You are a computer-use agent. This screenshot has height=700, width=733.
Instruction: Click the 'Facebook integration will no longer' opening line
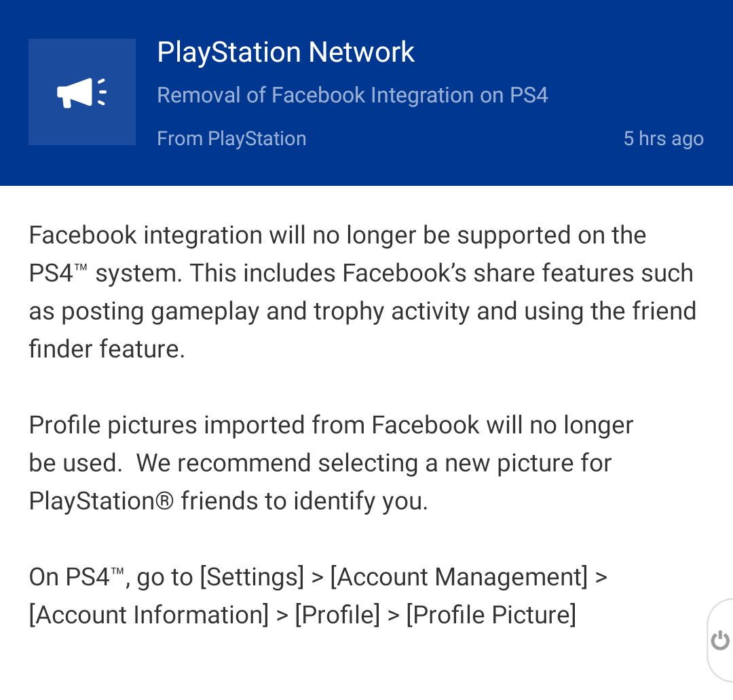point(204,235)
